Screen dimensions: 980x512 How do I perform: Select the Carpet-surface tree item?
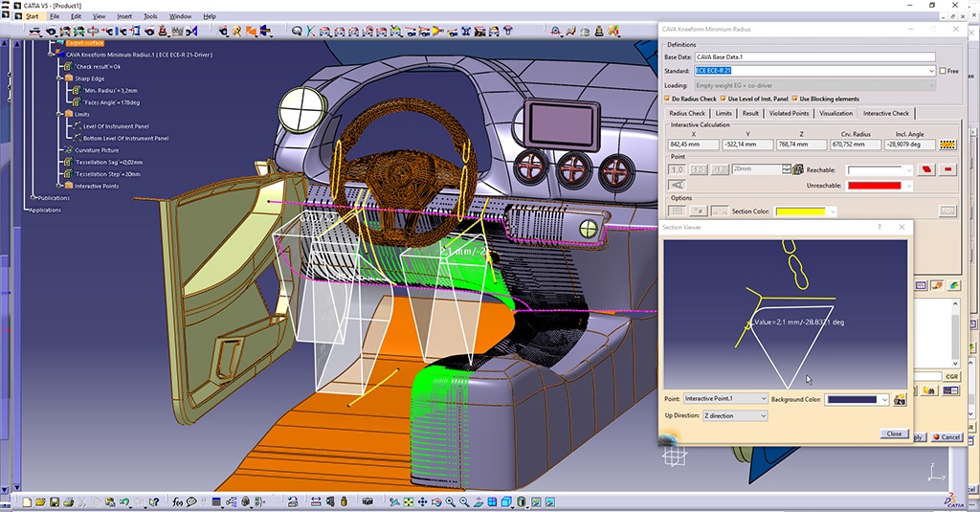coord(84,43)
